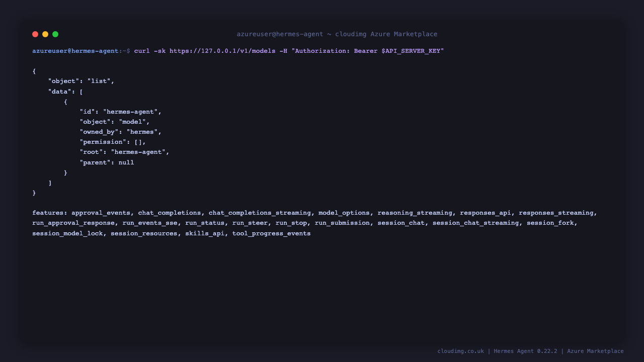644x362 pixels.
Task: Click the 'chat_completions_streaming' feature
Action: tap(260, 213)
